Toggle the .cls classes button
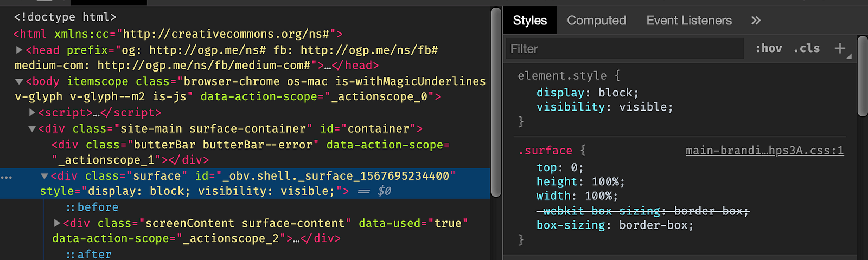 pyautogui.click(x=807, y=48)
